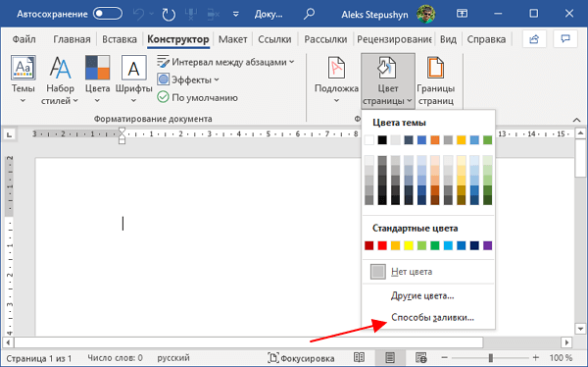Switch to web layout view icon
The width and height of the screenshot is (588, 367).
tap(421, 358)
